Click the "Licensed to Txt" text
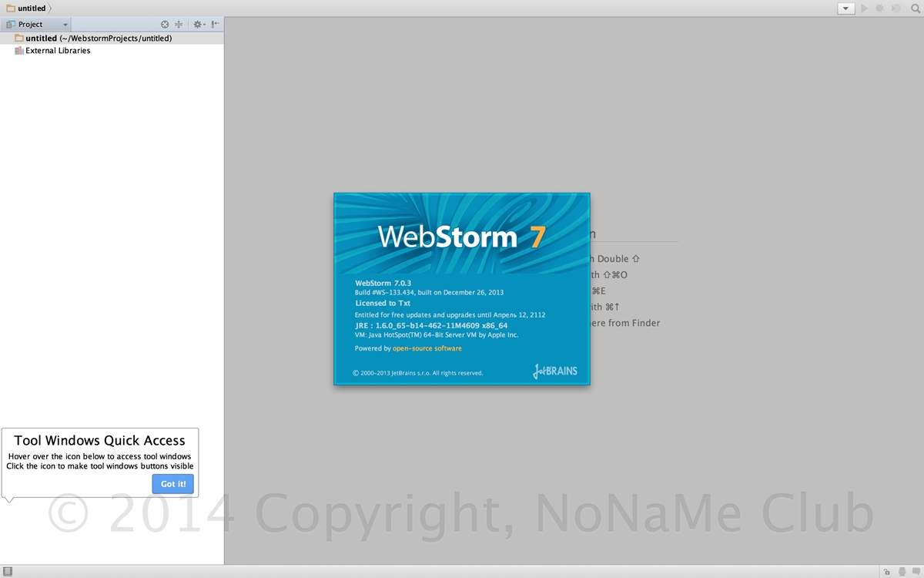 [x=383, y=304]
